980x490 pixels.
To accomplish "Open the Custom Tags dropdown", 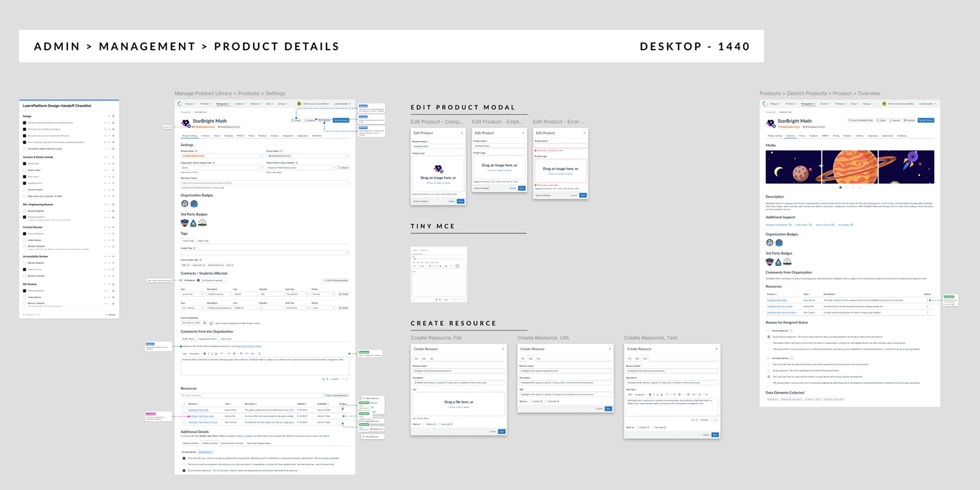I will click(x=265, y=253).
